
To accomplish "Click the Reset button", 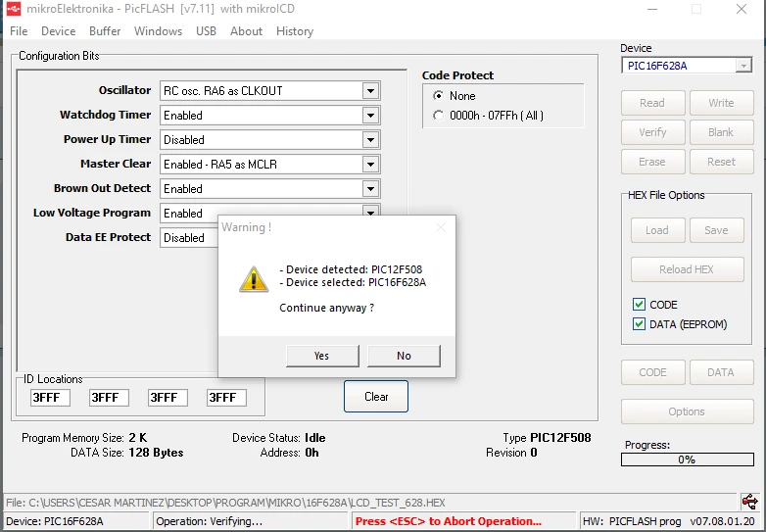I will click(721, 162).
